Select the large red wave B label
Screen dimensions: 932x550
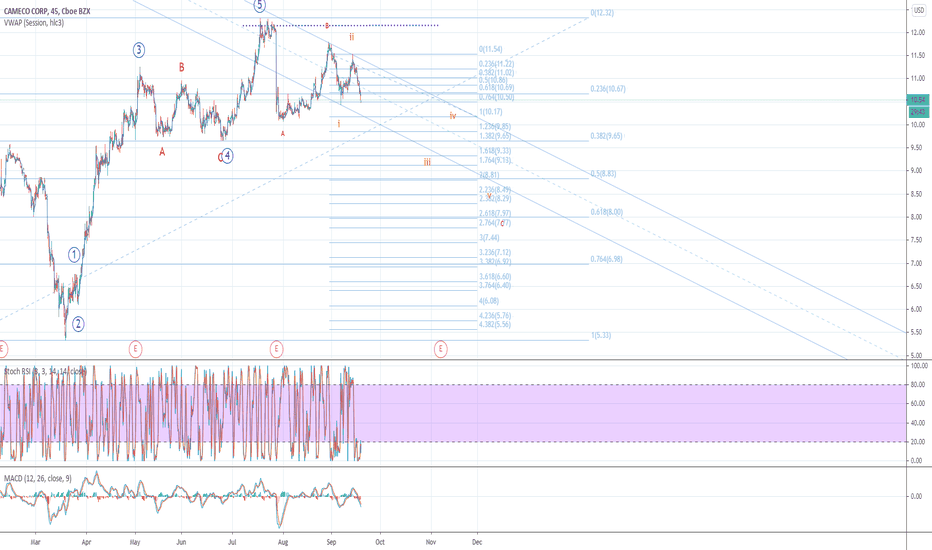pyautogui.click(x=182, y=68)
